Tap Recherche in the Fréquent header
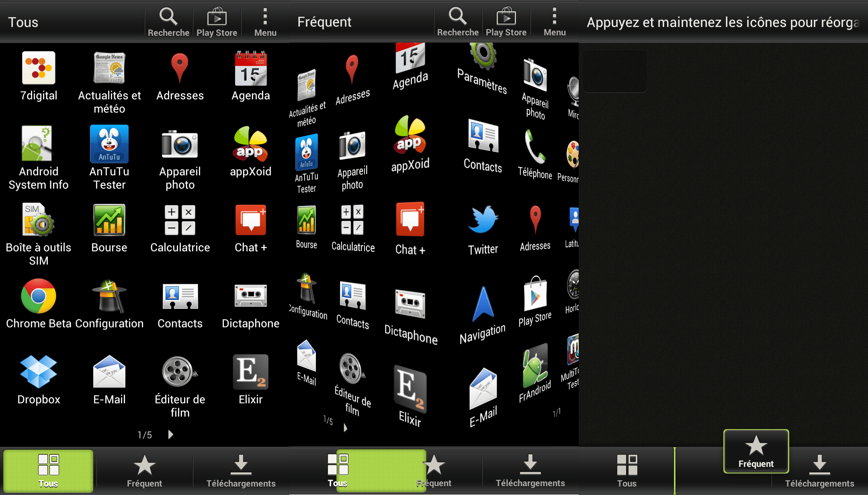 (458, 22)
